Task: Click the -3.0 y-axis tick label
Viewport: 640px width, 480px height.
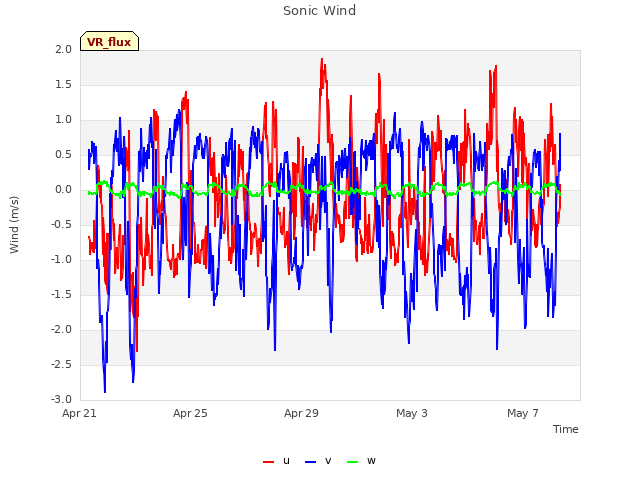Action: (62, 400)
